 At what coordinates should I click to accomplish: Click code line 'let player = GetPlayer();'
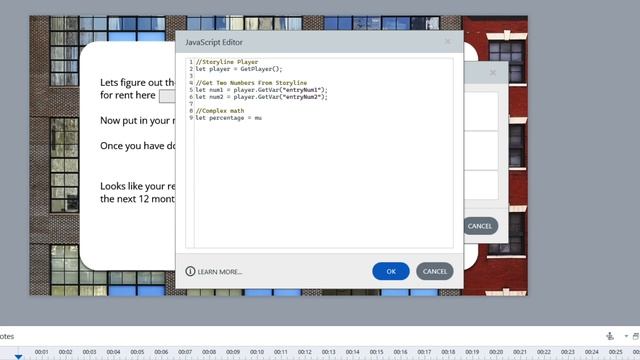[239, 69]
